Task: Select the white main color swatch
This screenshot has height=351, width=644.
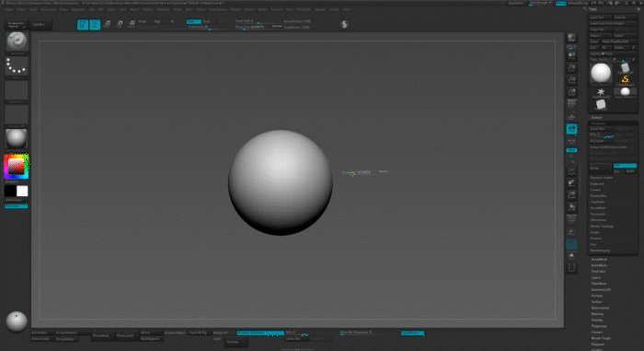Action: (22, 191)
